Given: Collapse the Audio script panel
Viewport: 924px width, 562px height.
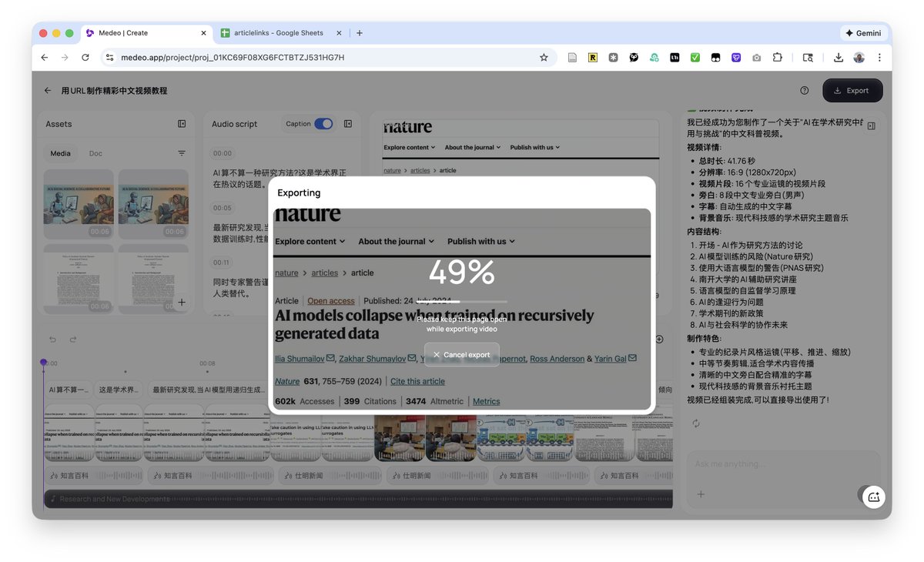Looking at the screenshot, I should coord(348,124).
